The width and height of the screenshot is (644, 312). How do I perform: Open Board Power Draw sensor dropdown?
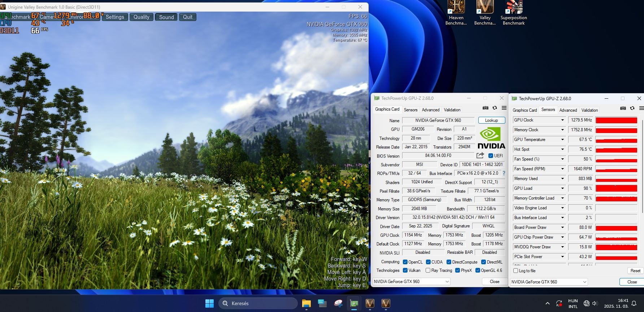click(x=562, y=227)
